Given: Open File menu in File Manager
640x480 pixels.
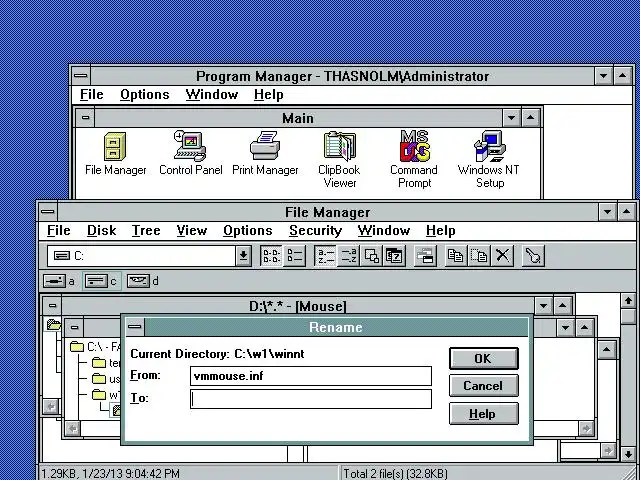Looking at the screenshot, I should [59, 231].
